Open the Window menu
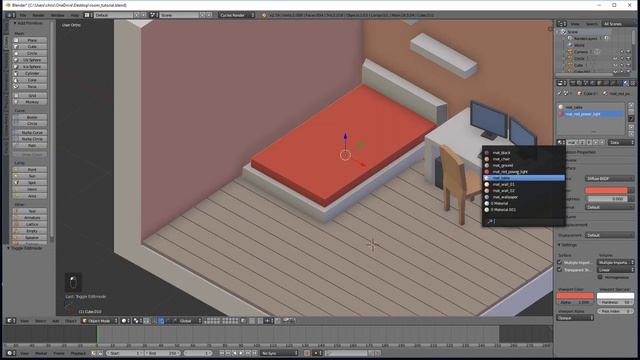 (57, 15)
